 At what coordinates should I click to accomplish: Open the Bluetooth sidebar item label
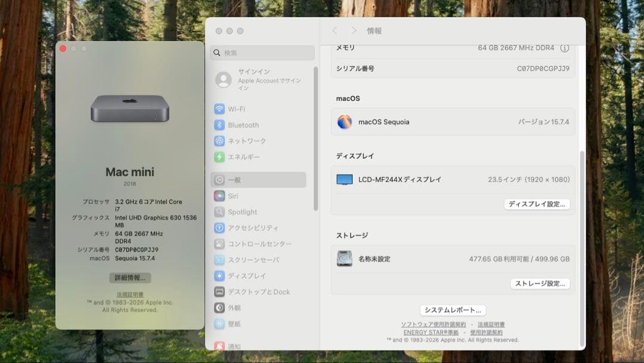coord(243,125)
